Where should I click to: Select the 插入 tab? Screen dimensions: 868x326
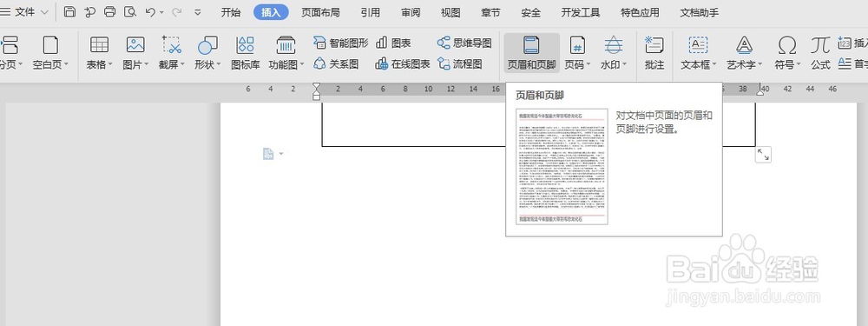(271, 12)
